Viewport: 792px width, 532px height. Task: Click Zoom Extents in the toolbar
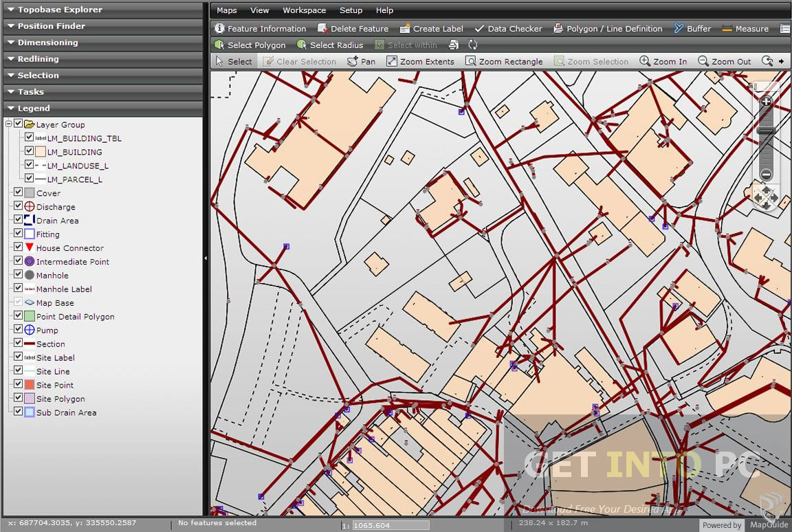pyautogui.click(x=421, y=61)
